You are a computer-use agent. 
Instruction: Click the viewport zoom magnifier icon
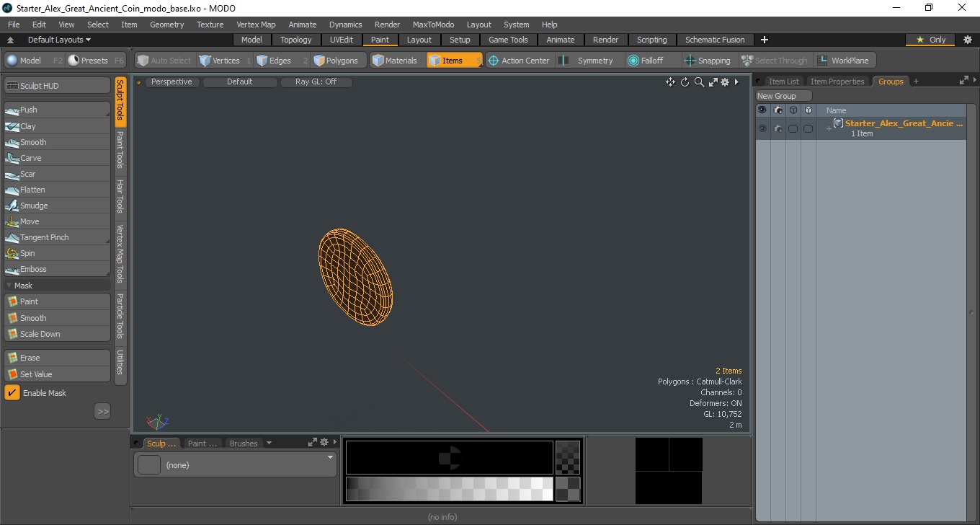[x=699, y=82]
